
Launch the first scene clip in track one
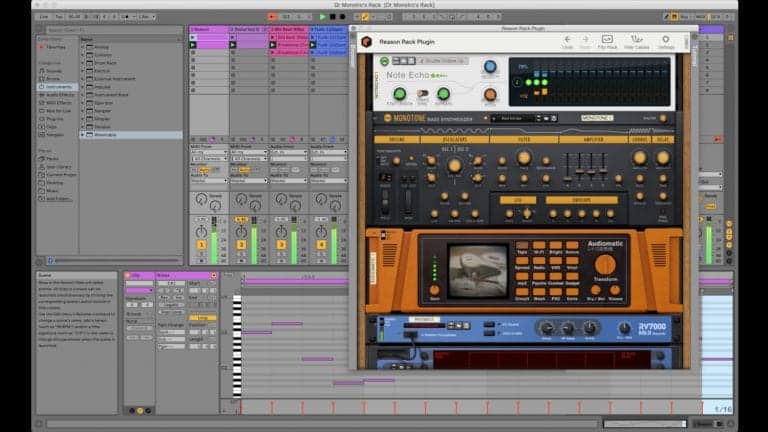click(x=193, y=37)
